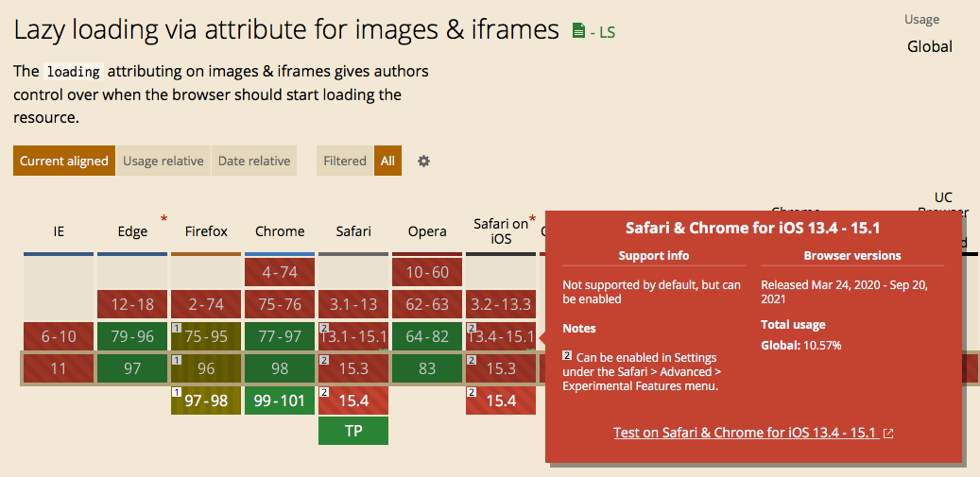Click the Browser versions tooltip heading
This screenshot has height=477, width=980.
coord(852,255)
